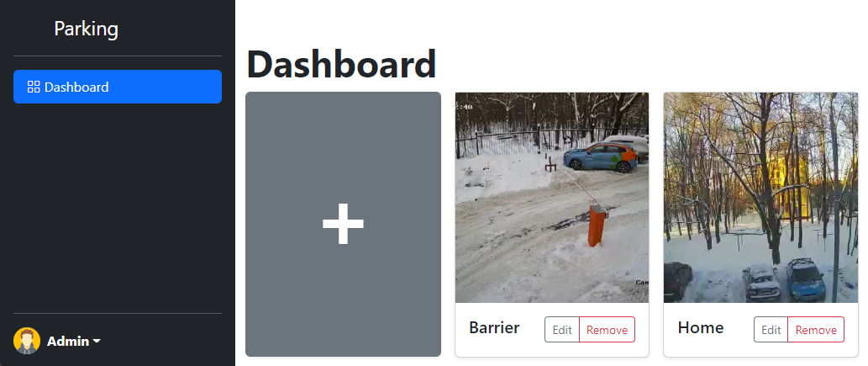Click the Home card title text
This screenshot has height=366, width=868.
pos(700,328)
